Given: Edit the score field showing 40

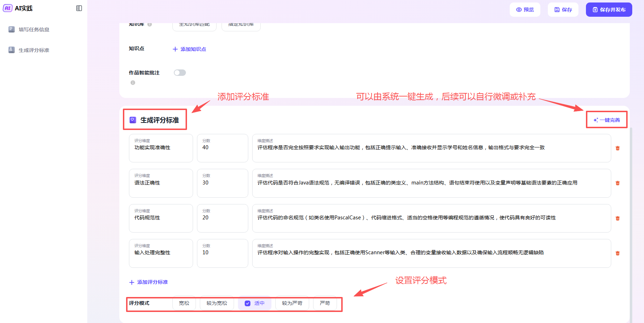Looking at the screenshot, I should click(x=222, y=148).
